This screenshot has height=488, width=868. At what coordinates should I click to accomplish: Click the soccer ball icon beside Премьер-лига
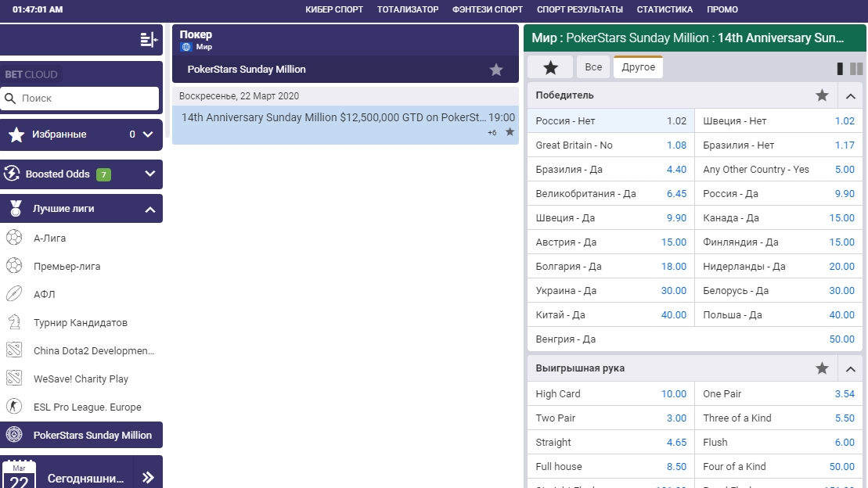click(x=14, y=266)
